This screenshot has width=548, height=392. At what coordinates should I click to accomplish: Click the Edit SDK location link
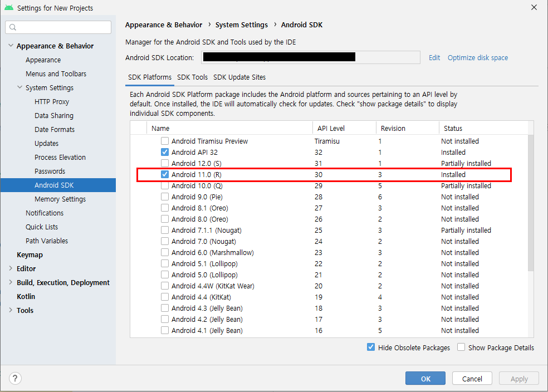point(434,58)
